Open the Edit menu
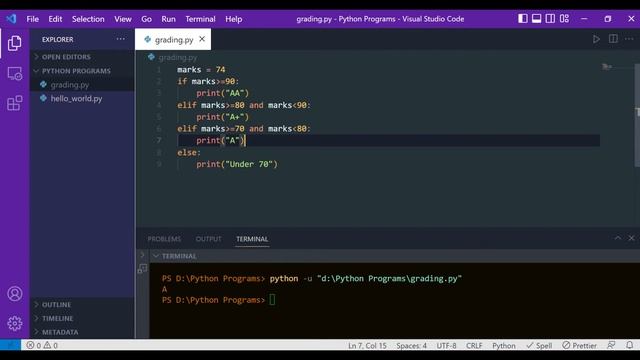 pyautogui.click(x=55, y=19)
